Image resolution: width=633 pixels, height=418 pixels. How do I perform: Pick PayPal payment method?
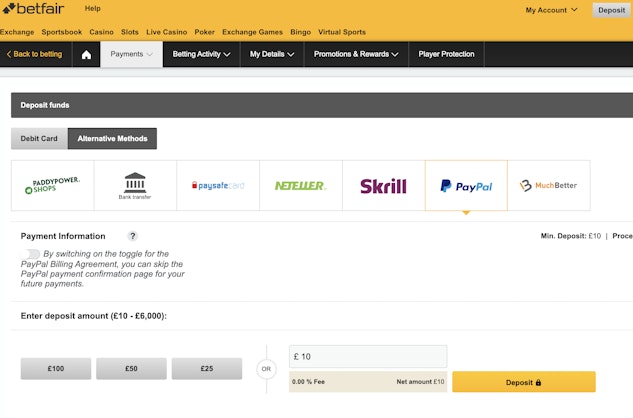click(x=466, y=185)
